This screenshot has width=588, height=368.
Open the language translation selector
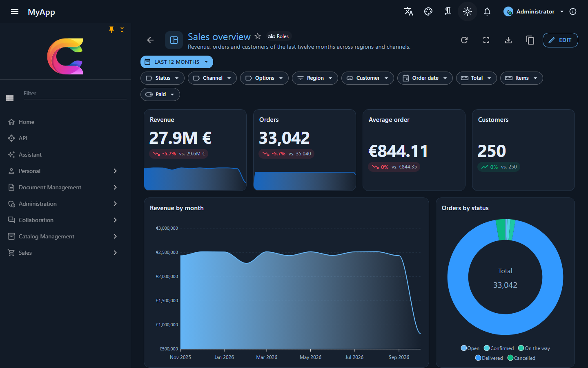click(409, 11)
